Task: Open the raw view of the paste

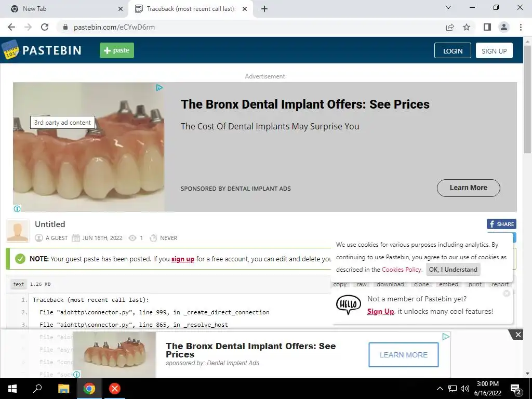Action: 362,284
